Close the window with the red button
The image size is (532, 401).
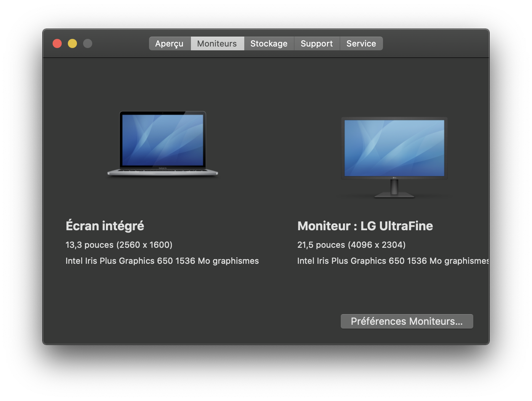pyautogui.click(x=57, y=43)
